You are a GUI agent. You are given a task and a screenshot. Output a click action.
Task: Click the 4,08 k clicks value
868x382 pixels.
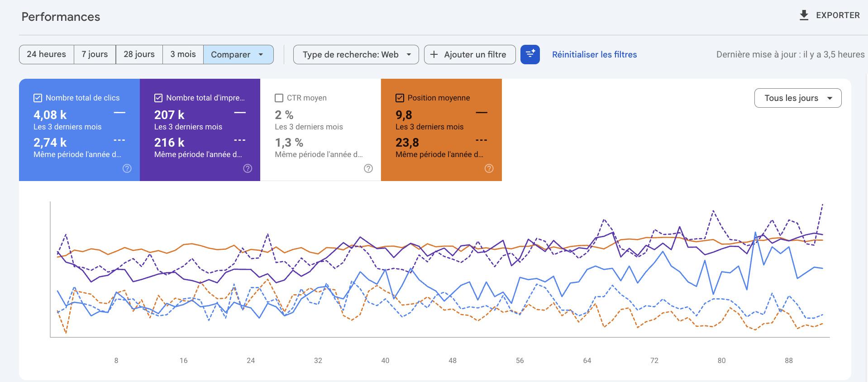50,115
